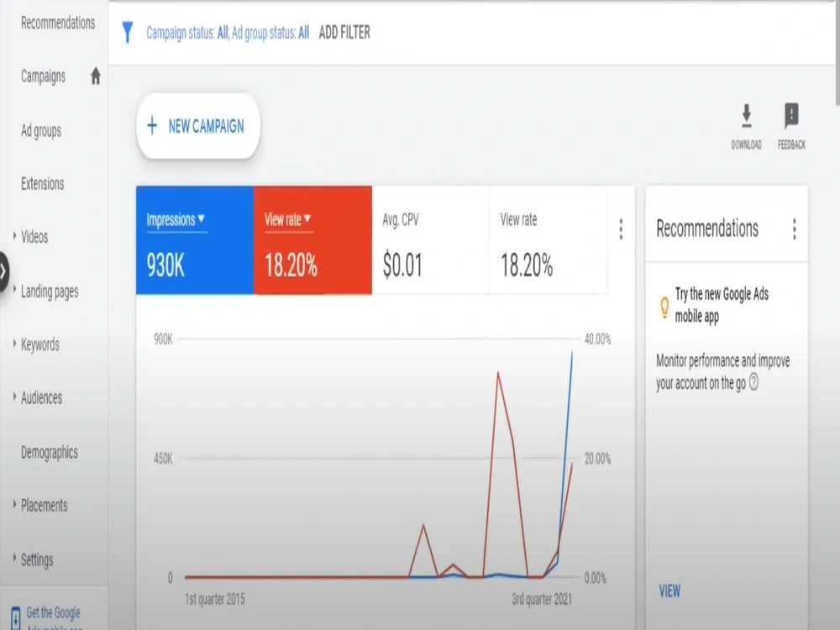
Task: Click the plus icon on New Campaign
Action: (x=152, y=126)
